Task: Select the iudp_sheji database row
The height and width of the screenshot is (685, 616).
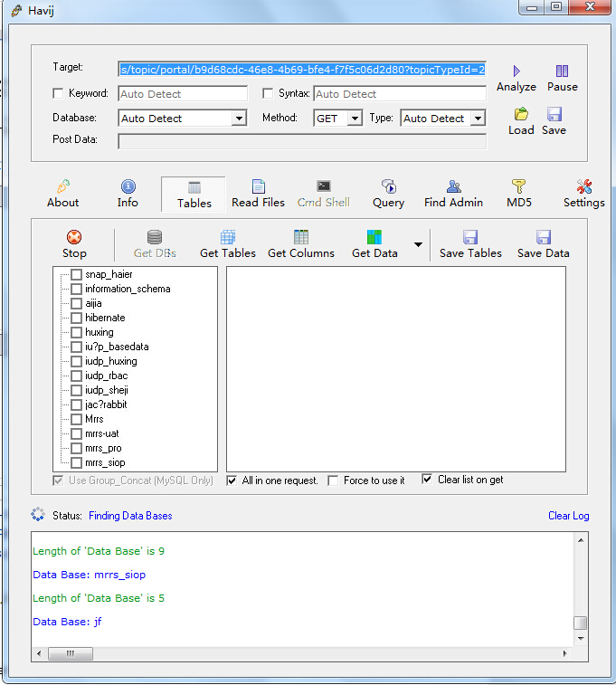Action: pyautogui.click(x=107, y=390)
